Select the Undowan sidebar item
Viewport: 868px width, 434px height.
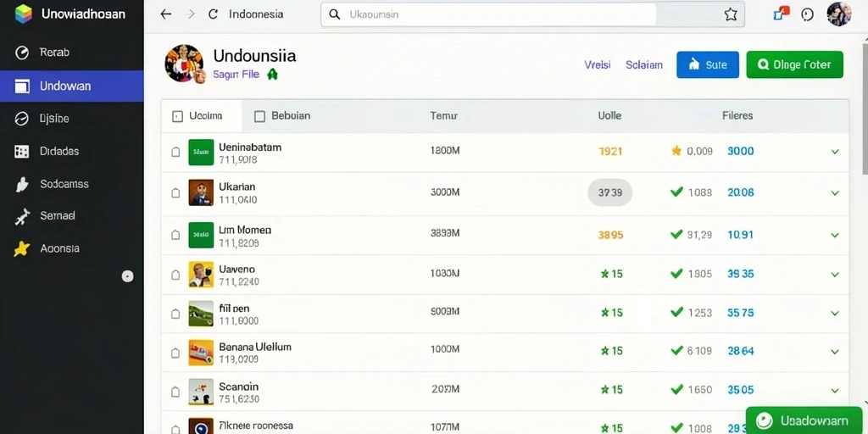click(x=72, y=86)
